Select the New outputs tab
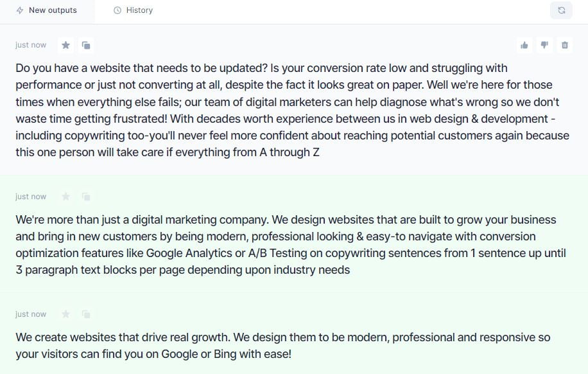This screenshot has height=374, width=588. click(x=47, y=10)
